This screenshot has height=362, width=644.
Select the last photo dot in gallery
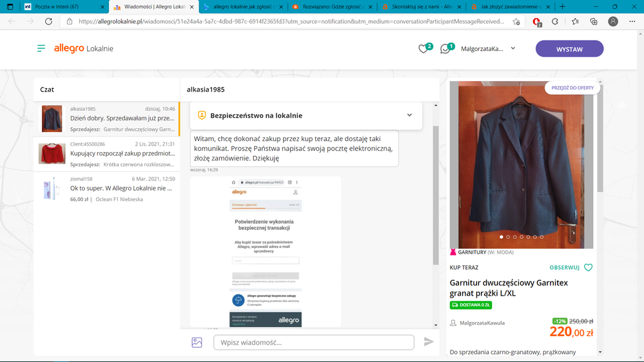[x=542, y=237]
